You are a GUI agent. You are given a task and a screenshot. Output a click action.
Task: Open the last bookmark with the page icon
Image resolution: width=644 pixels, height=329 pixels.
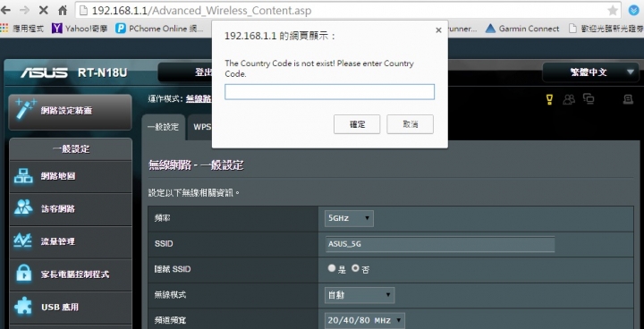[x=606, y=29]
